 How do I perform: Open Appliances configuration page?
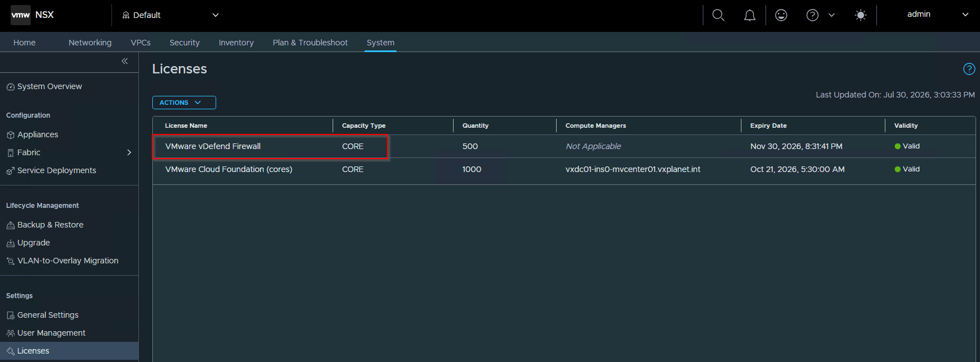pos(38,134)
